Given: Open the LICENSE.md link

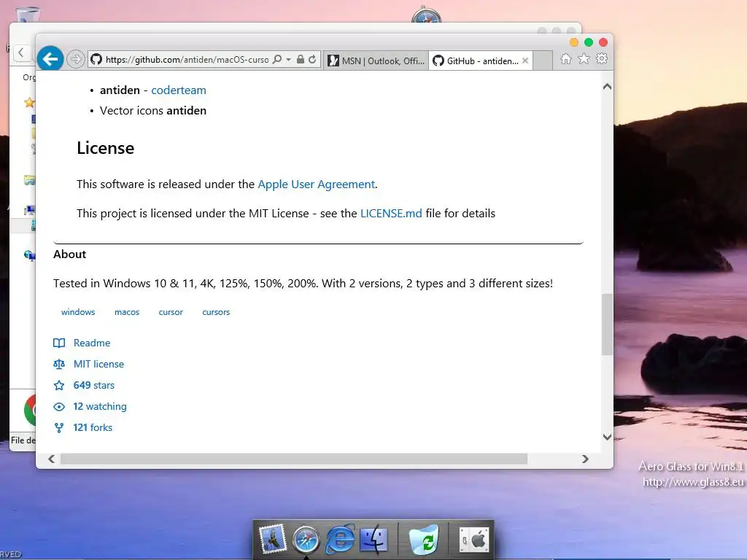Looking at the screenshot, I should (x=391, y=214).
